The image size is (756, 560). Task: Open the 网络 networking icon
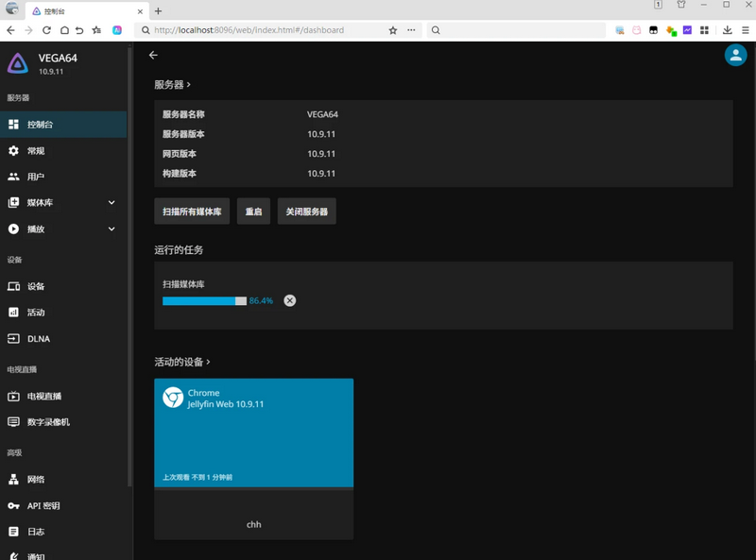pos(13,480)
